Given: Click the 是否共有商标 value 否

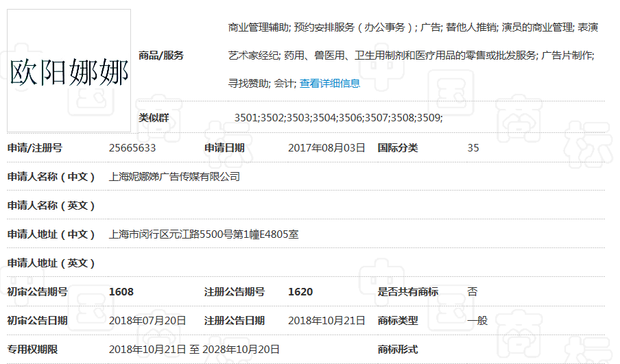Looking at the screenshot, I should pos(473,291).
